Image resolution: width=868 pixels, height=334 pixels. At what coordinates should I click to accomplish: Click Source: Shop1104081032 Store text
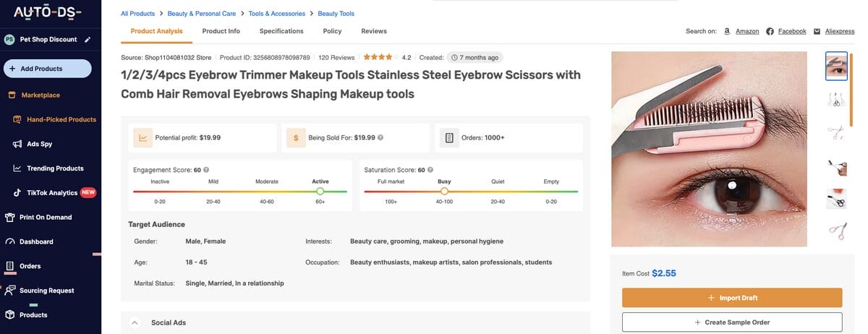[166, 57]
